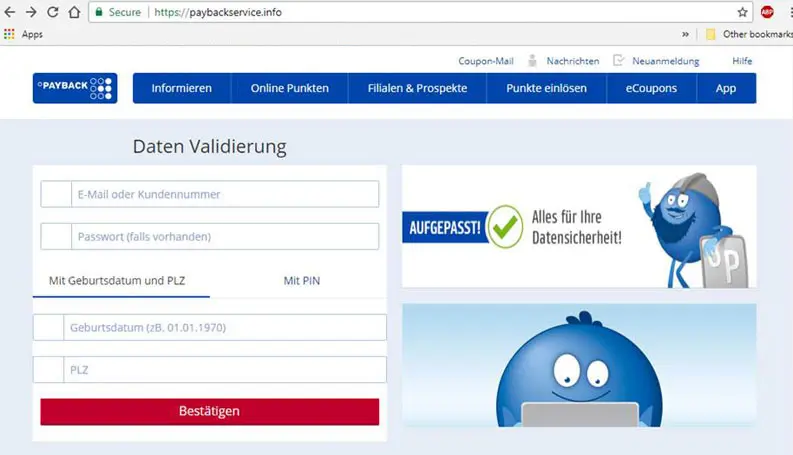Image resolution: width=793 pixels, height=455 pixels.
Task: Open Online Punkten menu
Action: pyautogui.click(x=289, y=88)
